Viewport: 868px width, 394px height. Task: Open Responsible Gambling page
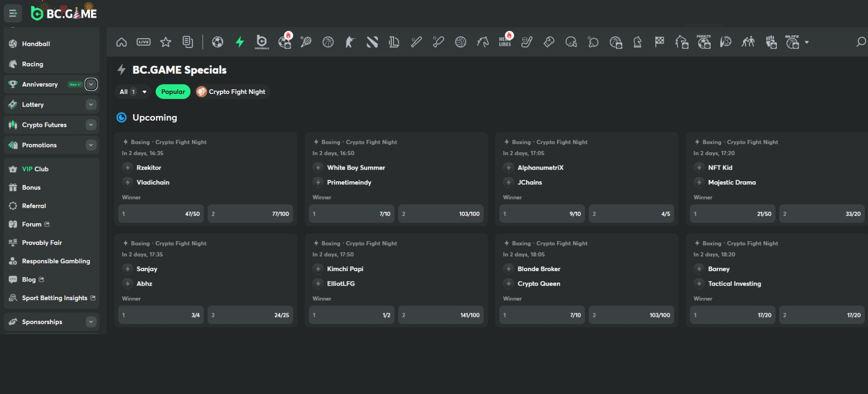click(x=56, y=261)
